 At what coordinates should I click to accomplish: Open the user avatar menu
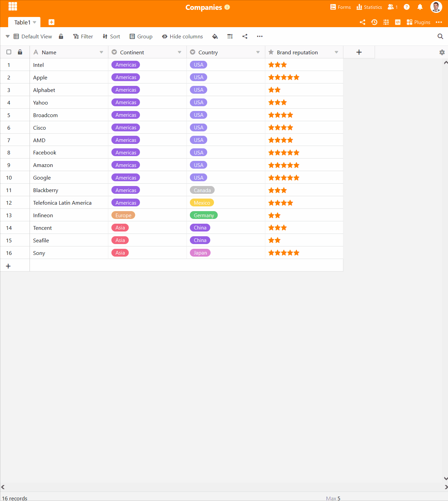click(x=436, y=7)
